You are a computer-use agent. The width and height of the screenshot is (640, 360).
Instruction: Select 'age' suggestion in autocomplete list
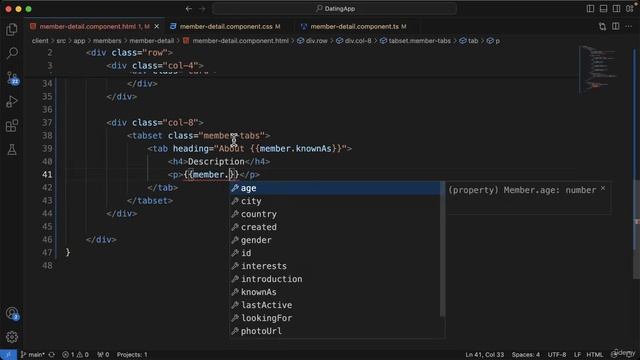click(x=335, y=188)
